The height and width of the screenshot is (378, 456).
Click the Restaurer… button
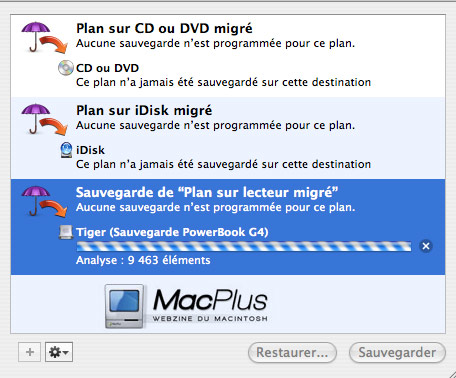[x=292, y=352]
